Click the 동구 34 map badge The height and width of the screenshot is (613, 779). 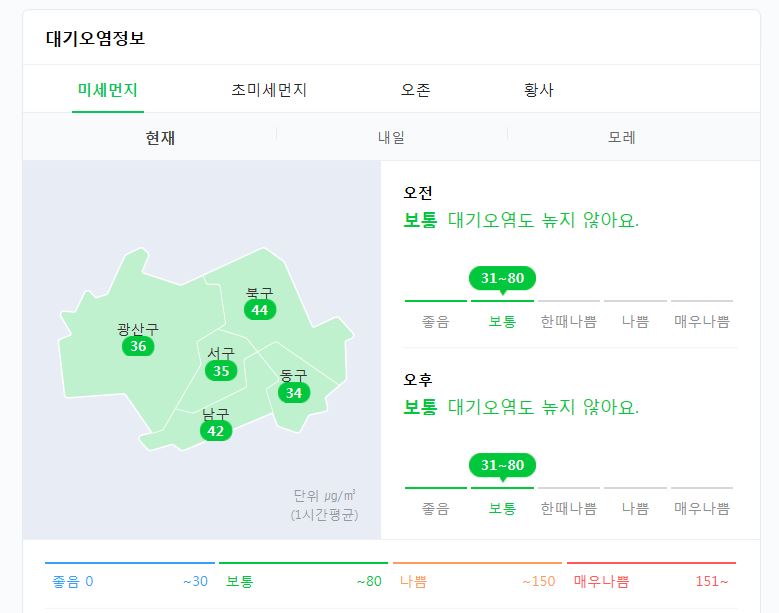pyautogui.click(x=294, y=393)
